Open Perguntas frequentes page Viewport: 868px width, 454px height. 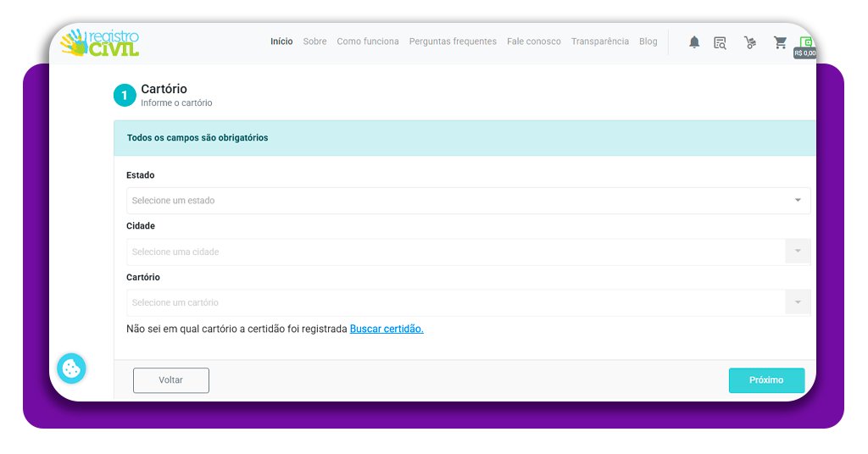coord(453,42)
